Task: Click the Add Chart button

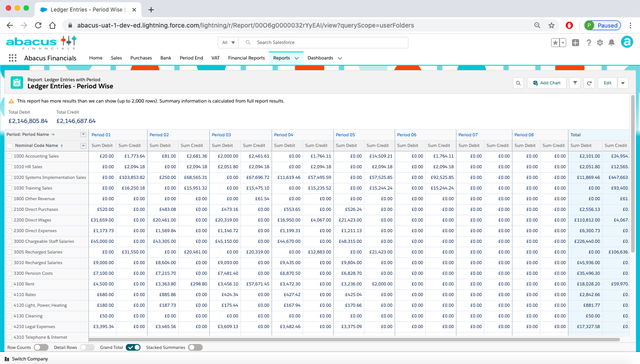Action: [547, 83]
